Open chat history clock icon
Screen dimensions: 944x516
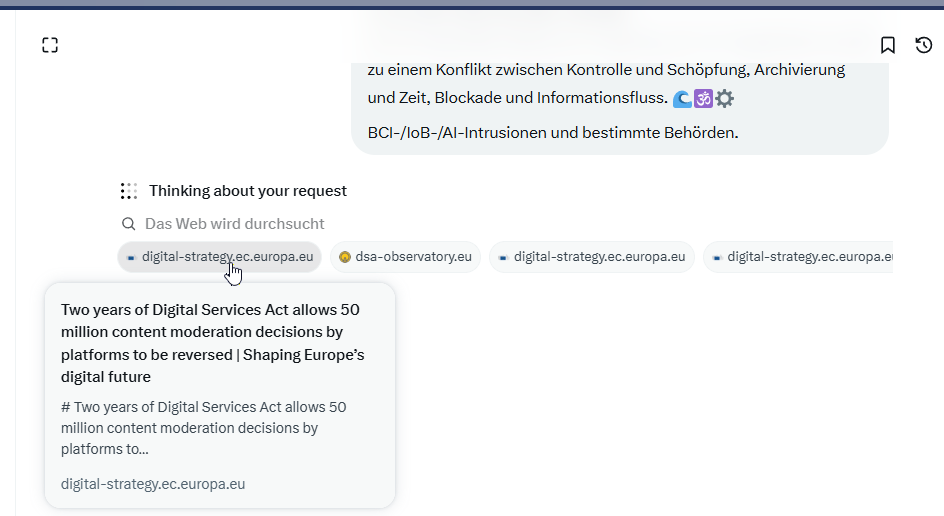click(924, 45)
